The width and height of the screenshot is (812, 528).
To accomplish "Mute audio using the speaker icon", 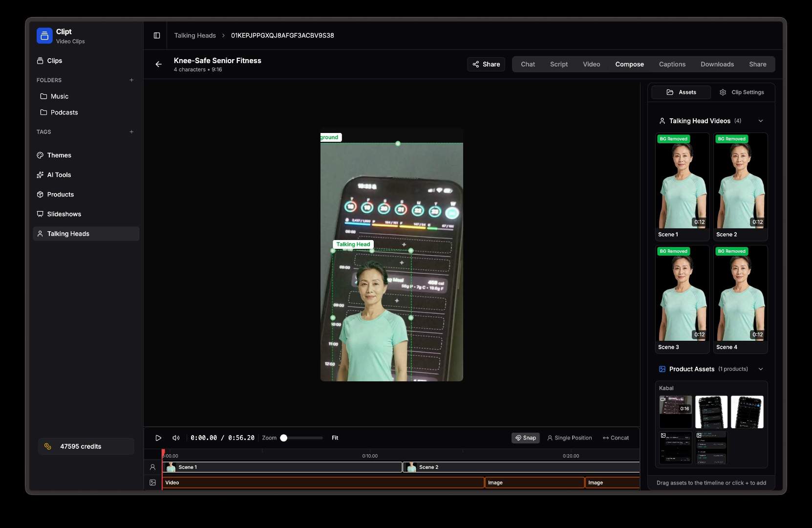I will pyautogui.click(x=176, y=438).
